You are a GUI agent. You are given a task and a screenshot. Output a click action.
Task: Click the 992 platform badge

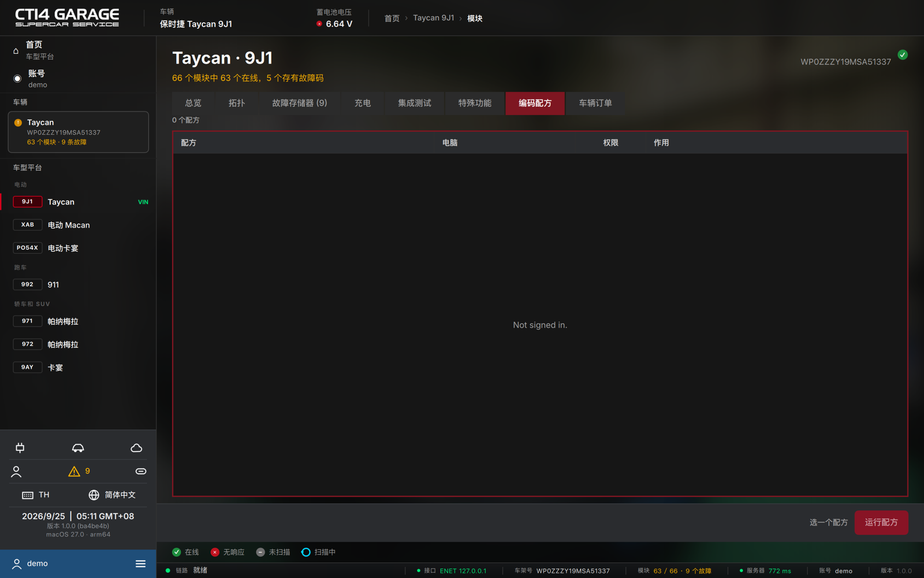tap(27, 284)
